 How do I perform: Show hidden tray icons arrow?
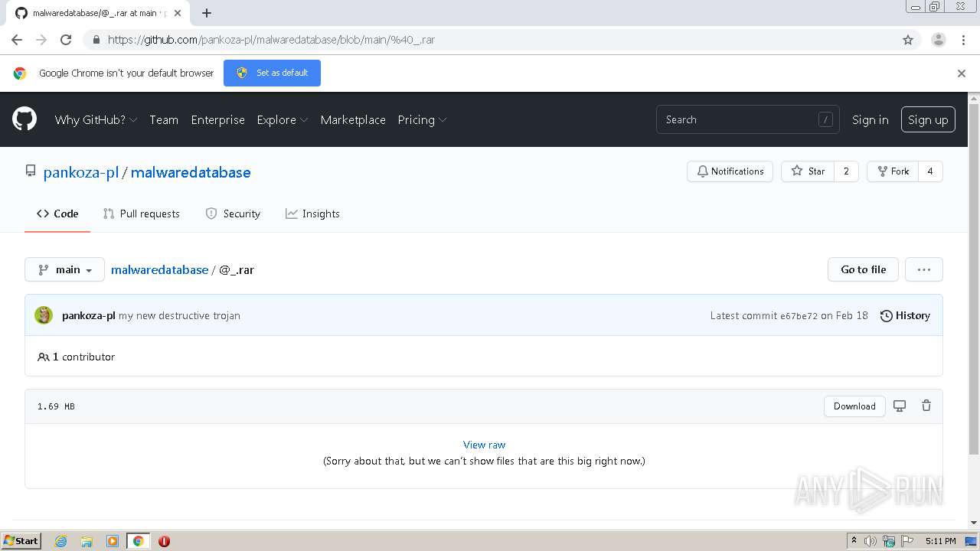coord(854,541)
